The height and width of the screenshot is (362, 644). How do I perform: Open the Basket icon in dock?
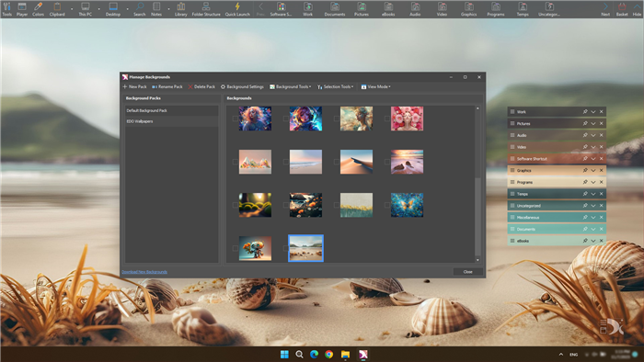coord(622,8)
